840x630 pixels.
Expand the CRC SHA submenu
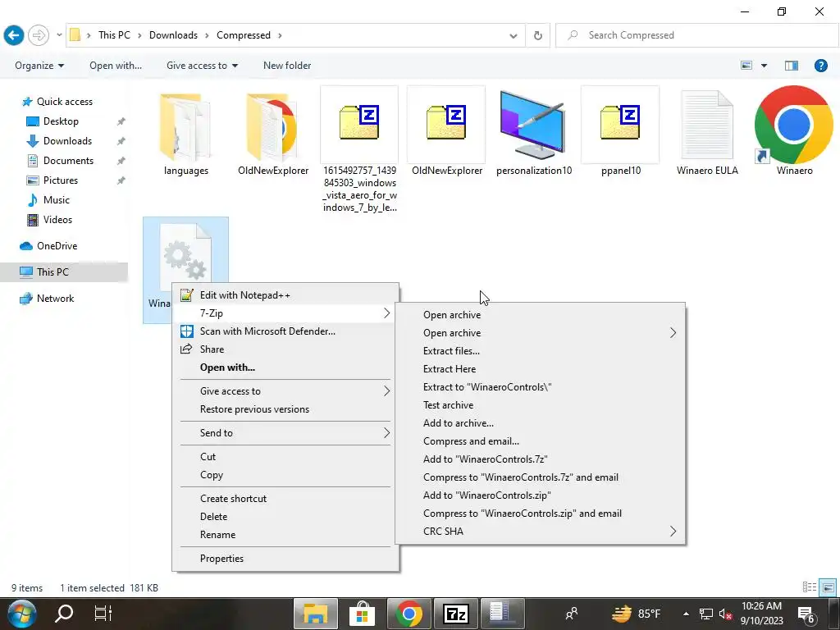pyautogui.click(x=540, y=532)
